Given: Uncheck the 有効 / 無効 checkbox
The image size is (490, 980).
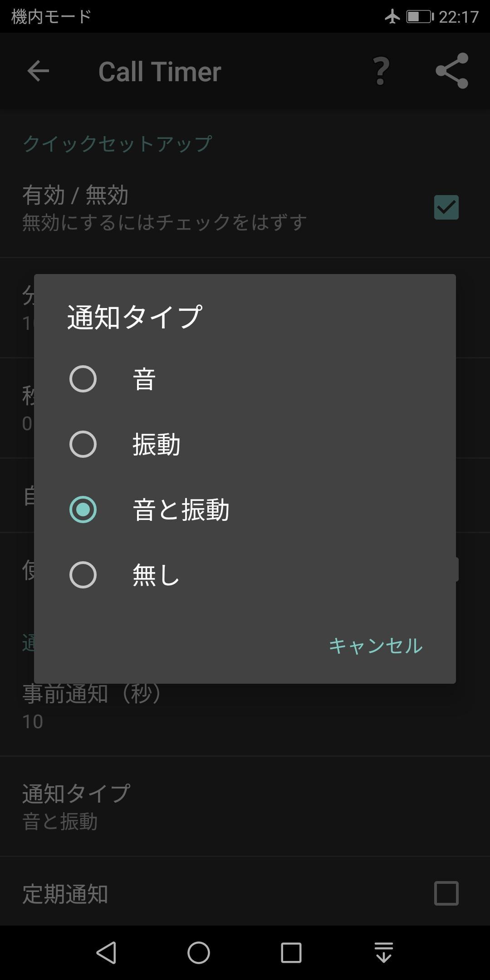Looking at the screenshot, I should [x=446, y=207].
